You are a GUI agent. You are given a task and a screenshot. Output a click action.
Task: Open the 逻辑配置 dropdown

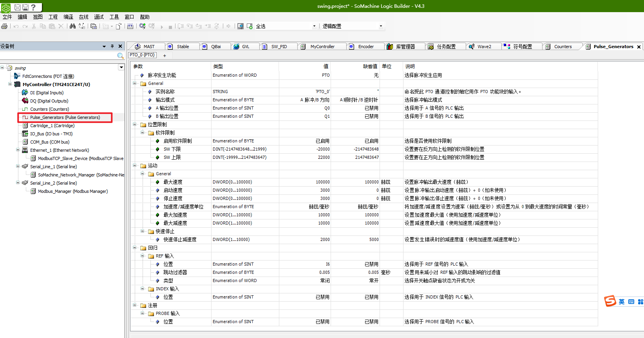point(381,26)
